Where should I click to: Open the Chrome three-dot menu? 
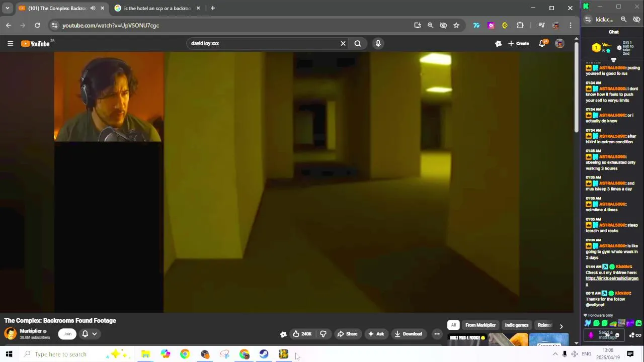click(x=570, y=25)
